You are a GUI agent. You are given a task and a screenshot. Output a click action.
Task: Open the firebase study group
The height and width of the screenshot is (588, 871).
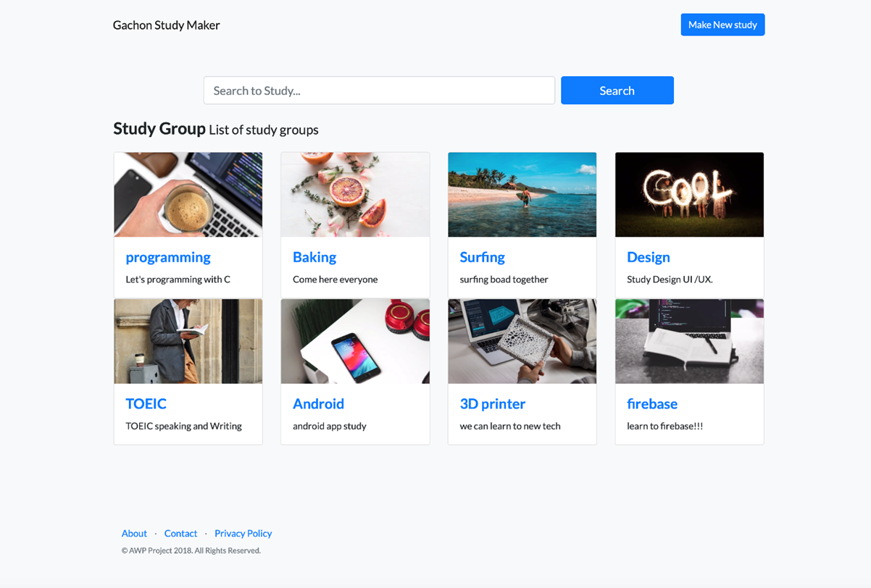point(652,403)
